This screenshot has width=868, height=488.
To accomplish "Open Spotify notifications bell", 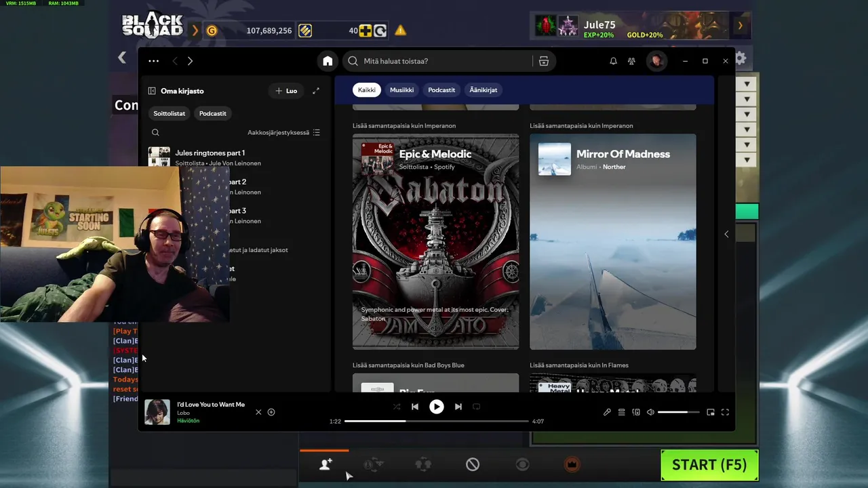I will [x=613, y=61].
